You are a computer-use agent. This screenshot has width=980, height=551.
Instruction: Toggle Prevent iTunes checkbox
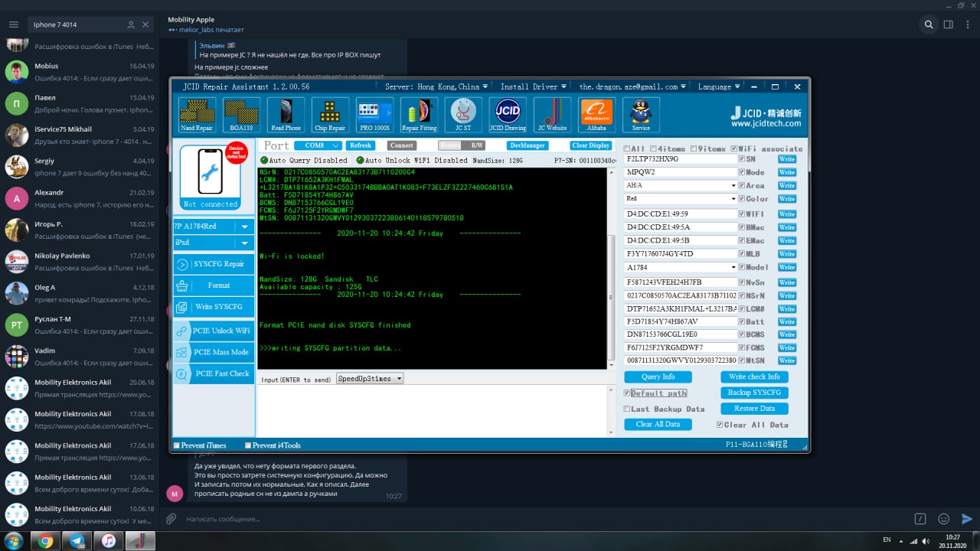[177, 445]
